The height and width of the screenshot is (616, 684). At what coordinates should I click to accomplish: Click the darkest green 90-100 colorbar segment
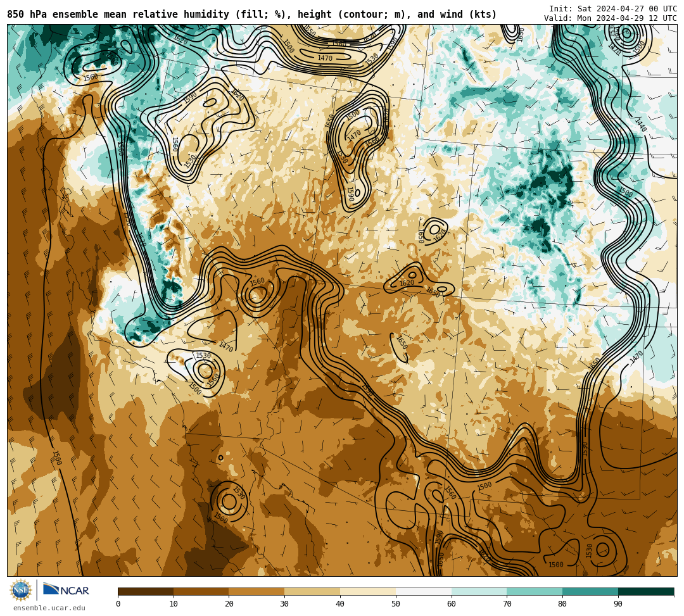(646, 591)
